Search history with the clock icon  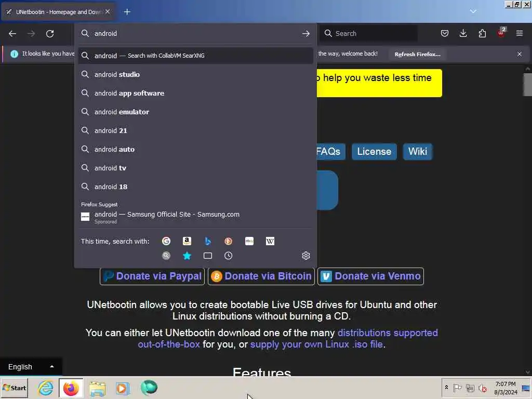pyautogui.click(x=229, y=256)
